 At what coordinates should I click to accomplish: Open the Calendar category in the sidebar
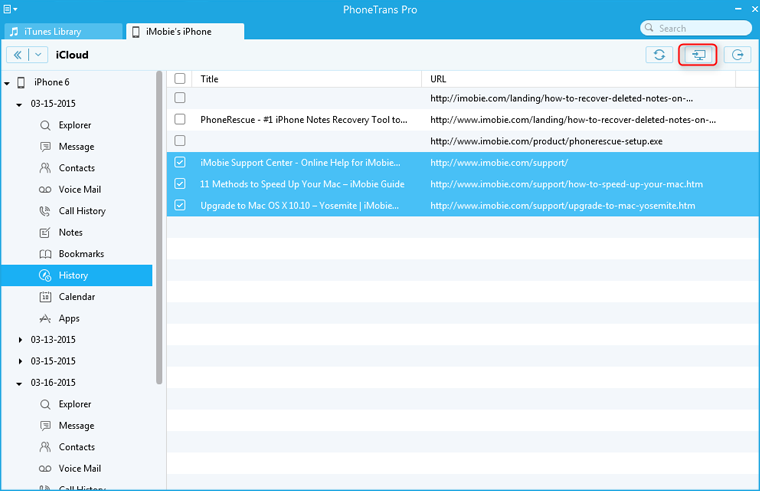[x=76, y=297]
